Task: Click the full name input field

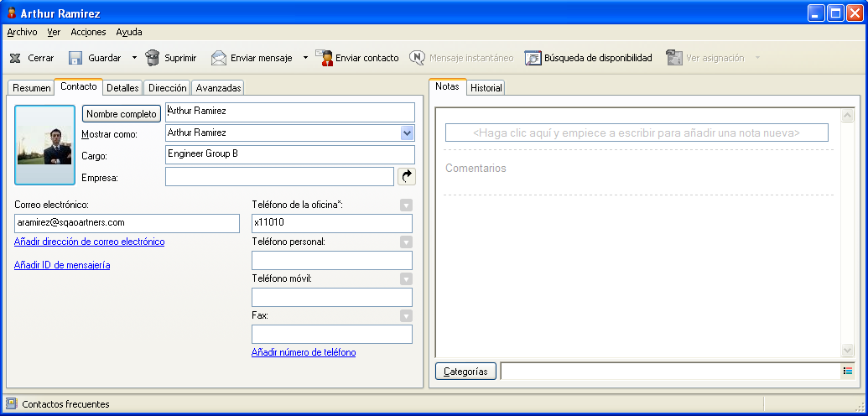Action: 290,112
